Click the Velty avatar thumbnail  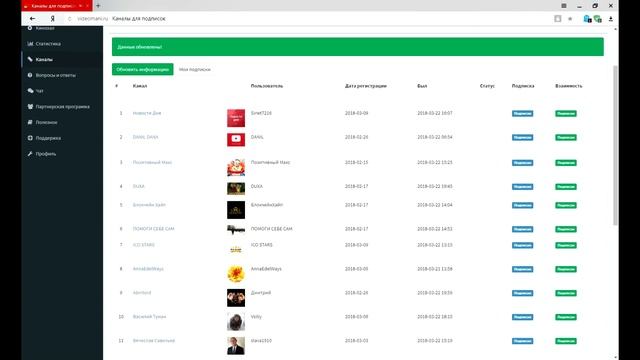(x=236, y=322)
